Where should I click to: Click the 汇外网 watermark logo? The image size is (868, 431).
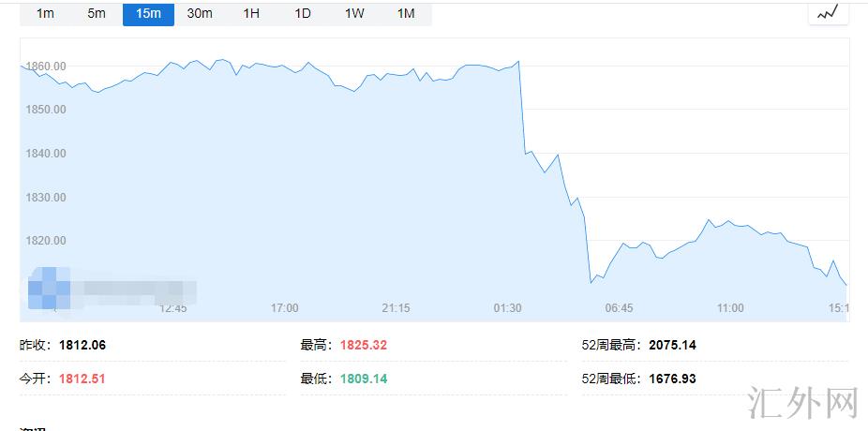tap(804, 403)
